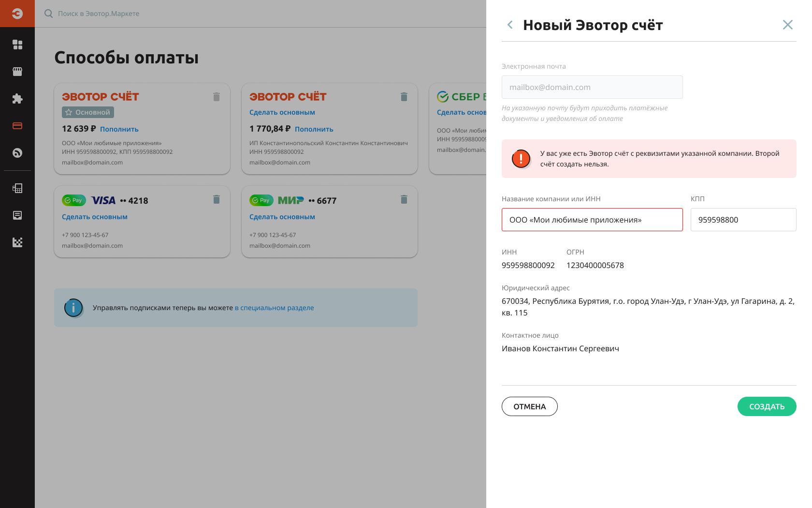
Task: Click the МИР logo on the 6677 card
Action: (291, 200)
